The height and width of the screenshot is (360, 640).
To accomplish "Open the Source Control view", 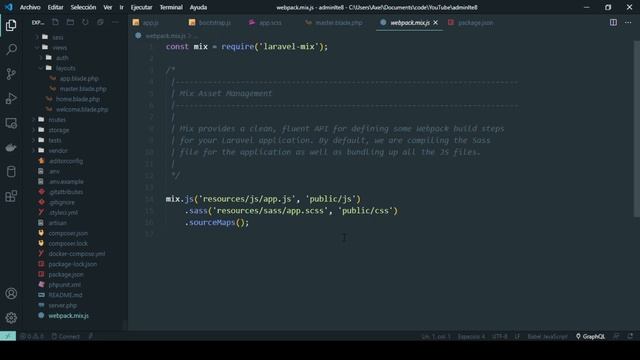I will (x=11, y=74).
